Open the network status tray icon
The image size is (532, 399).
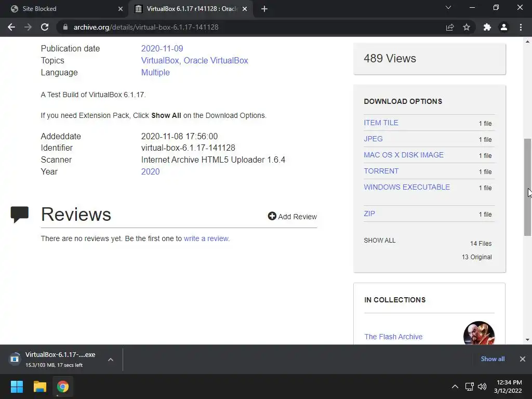pos(469,387)
